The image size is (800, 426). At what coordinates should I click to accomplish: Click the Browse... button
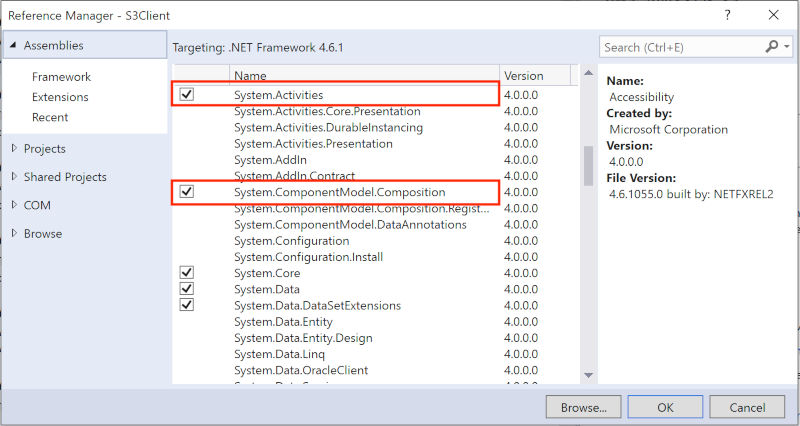click(x=584, y=407)
